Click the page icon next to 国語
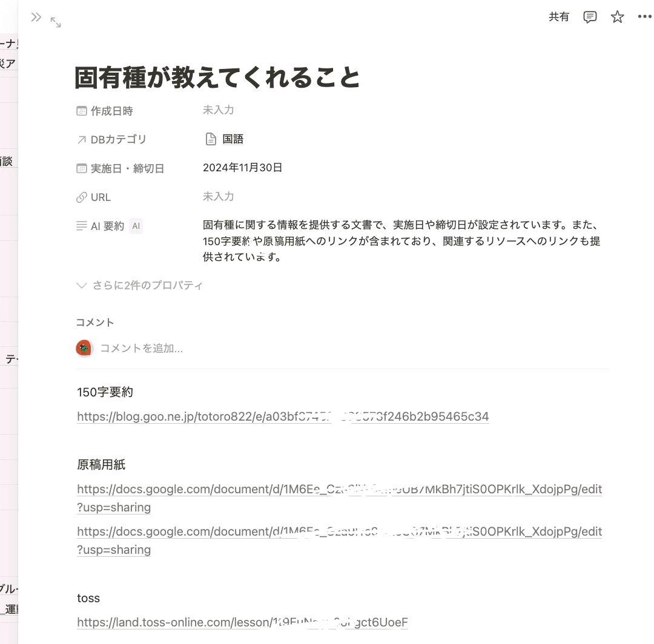This screenshot has width=654, height=644. [211, 139]
